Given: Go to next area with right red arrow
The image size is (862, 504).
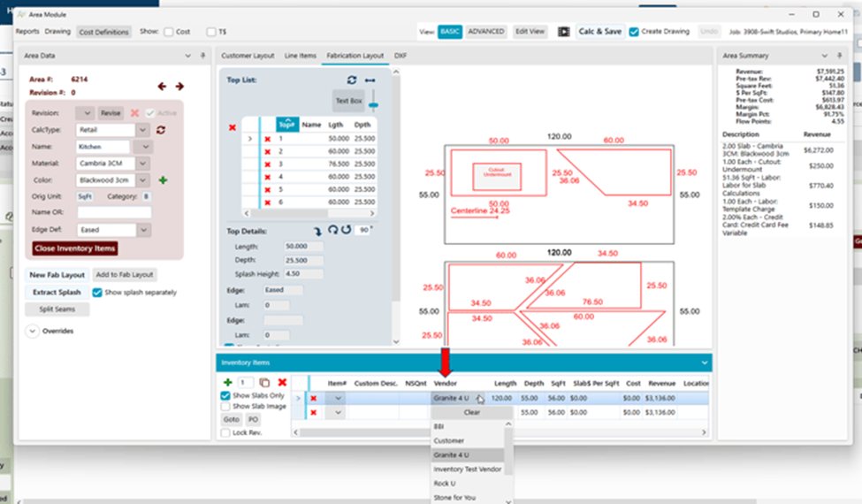Looking at the screenshot, I should [x=179, y=87].
